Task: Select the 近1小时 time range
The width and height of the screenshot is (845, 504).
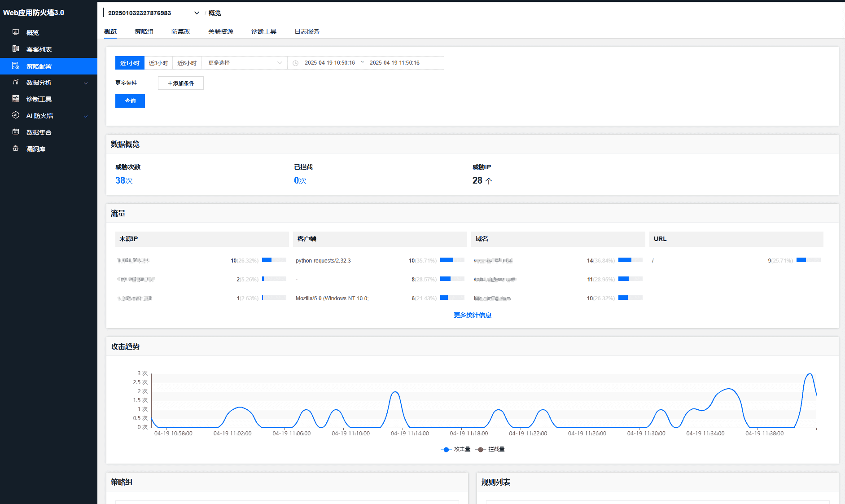Action: [x=130, y=63]
